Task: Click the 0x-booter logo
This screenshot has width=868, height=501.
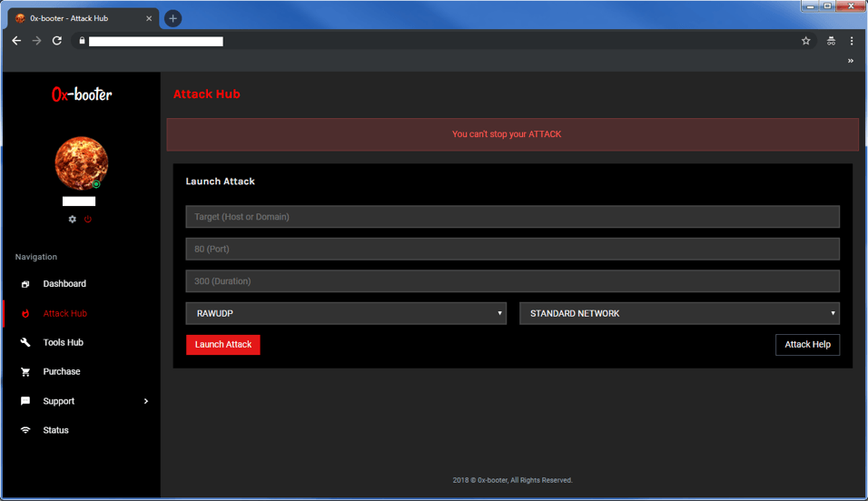Action: tap(82, 94)
